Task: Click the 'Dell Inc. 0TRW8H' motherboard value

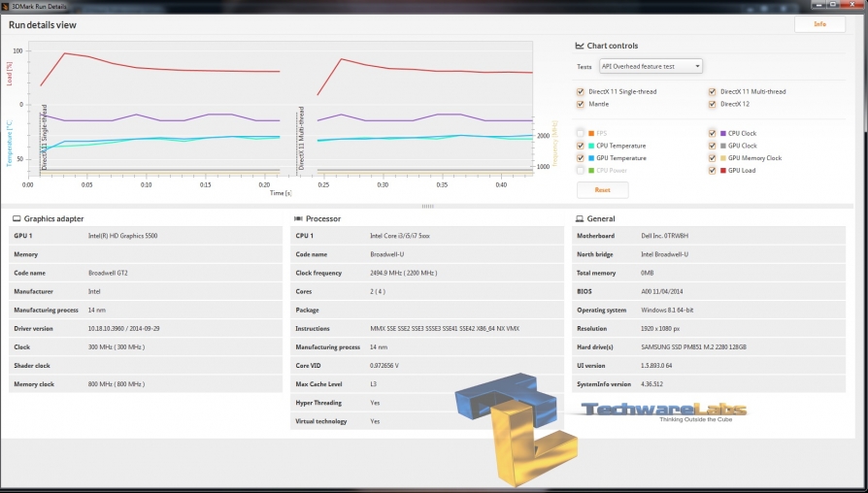Action: click(x=664, y=236)
